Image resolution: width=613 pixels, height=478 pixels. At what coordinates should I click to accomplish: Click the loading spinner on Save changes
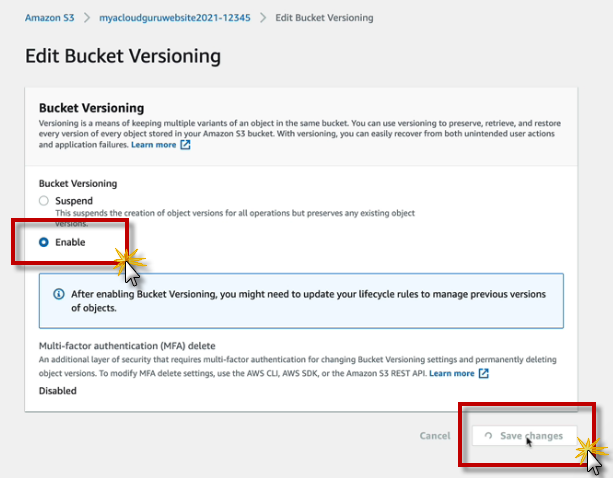488,436
